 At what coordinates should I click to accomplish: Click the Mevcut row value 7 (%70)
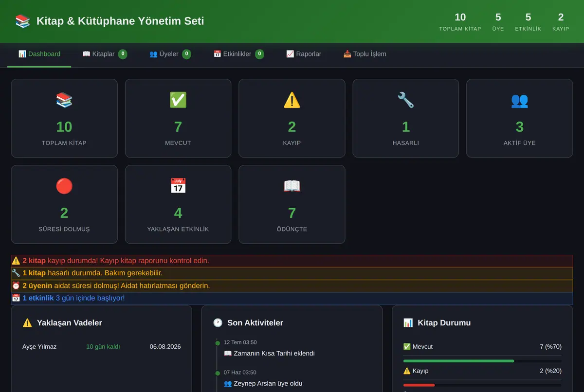point(551,347)
